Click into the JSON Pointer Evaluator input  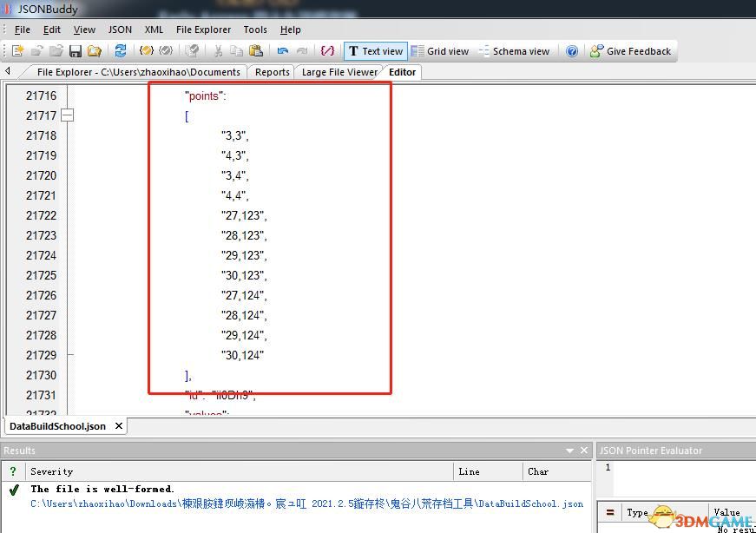685,478
